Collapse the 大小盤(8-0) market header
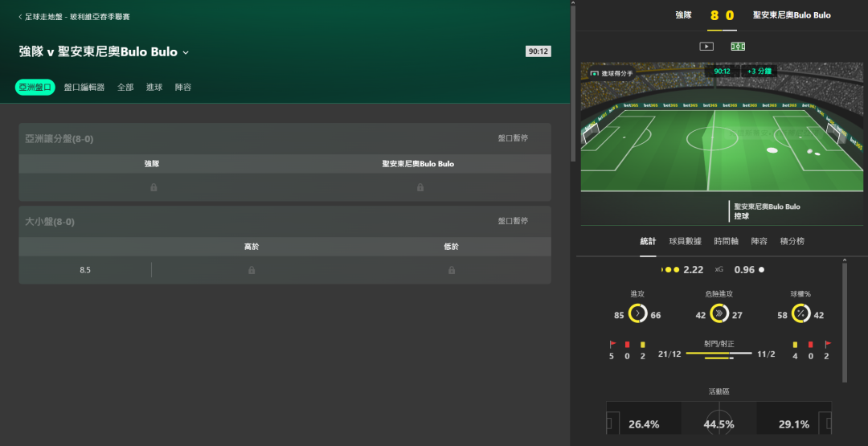 (285, 221)
